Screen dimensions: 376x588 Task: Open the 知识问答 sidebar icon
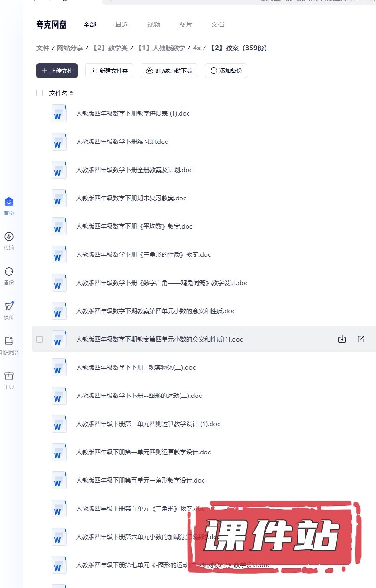point(9,341)
